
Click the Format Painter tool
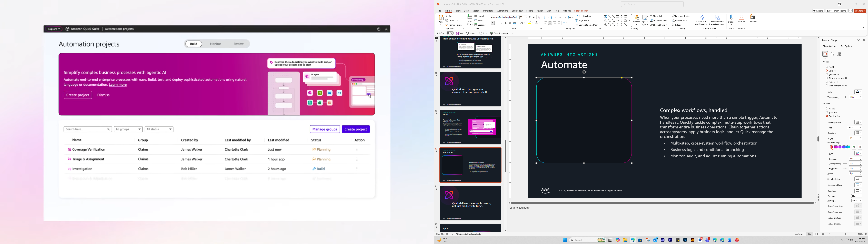(x=454, y=25)
